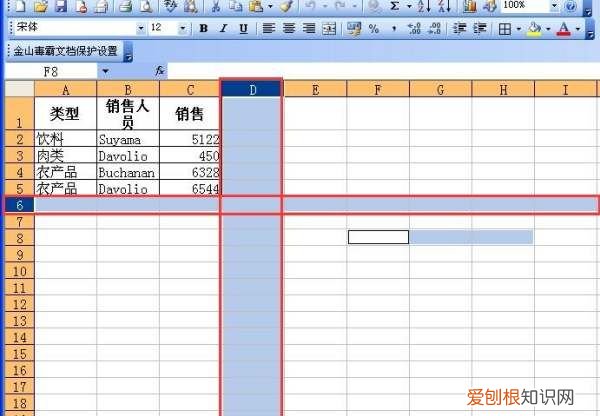The width and height of the screenshot is (600, 416).
Task: Apply Comma style format
Action: 394,28
